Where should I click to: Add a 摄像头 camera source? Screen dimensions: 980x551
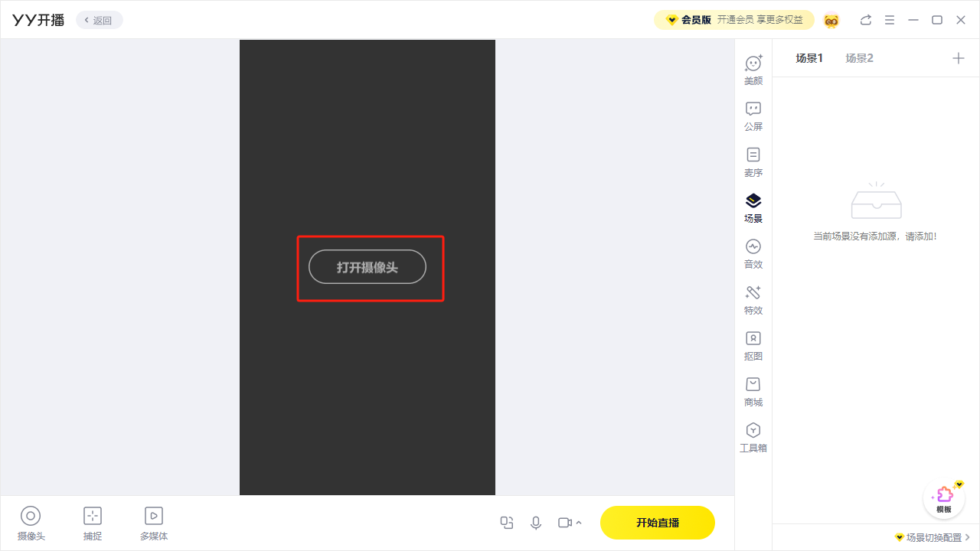[x=31, y=523]
